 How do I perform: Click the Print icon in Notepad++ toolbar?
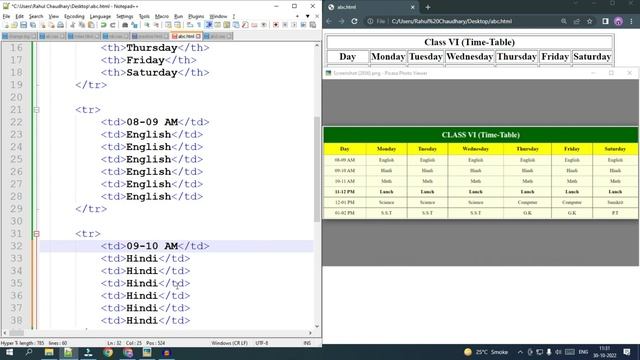(x=60, y=25)
